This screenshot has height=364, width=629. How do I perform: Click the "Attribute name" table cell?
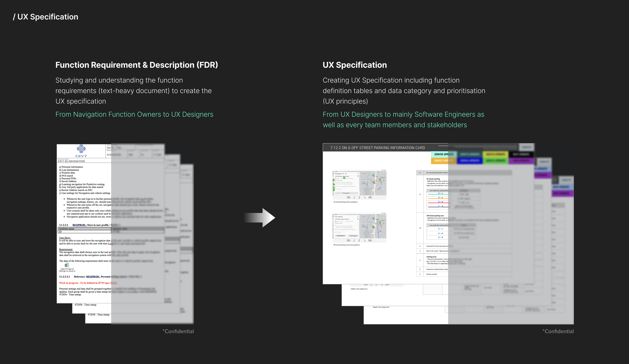[x=84, y=229]
